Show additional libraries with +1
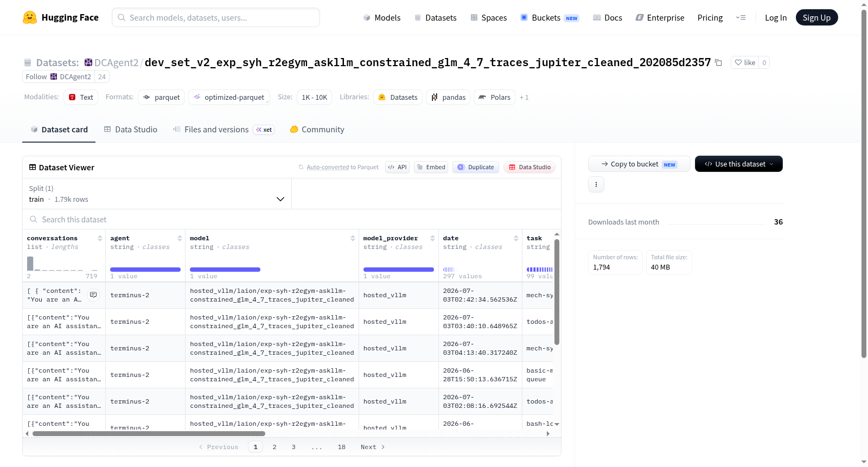Screen dimensions: 868x467 click(x=524, y=98)
